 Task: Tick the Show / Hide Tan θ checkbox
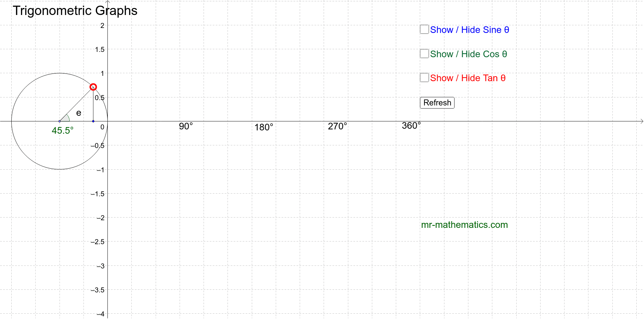pos(424,78)
